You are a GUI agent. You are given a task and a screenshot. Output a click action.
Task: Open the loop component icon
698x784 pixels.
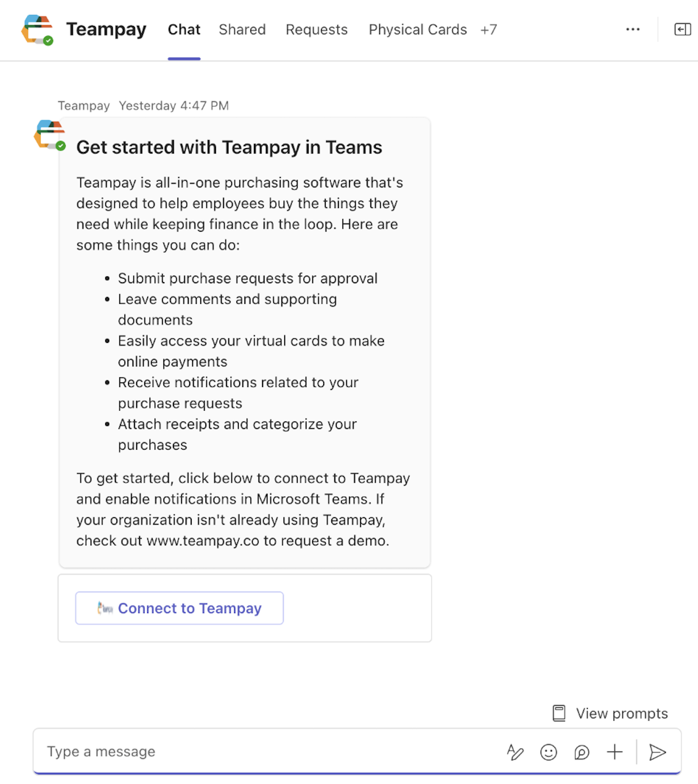(582, 752)
